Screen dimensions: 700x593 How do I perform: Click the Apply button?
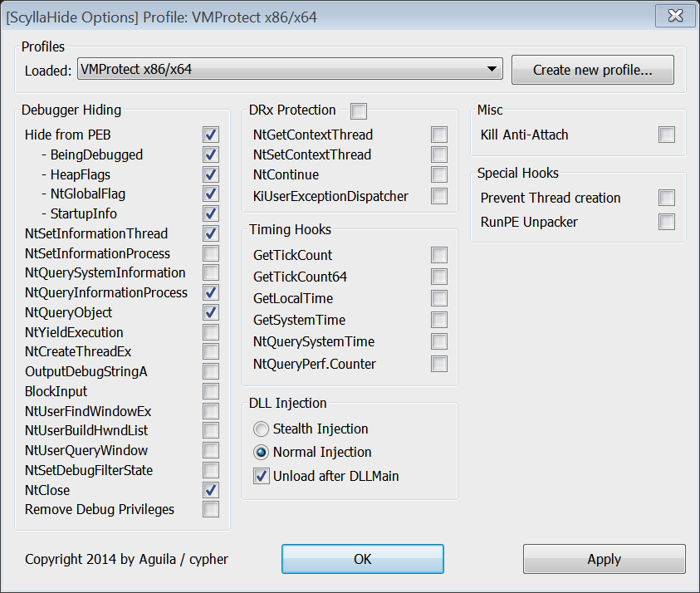point(604,559)
